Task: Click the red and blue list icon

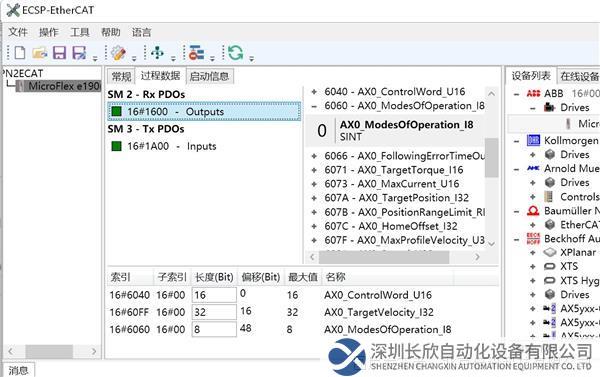Action: point(196,52)
